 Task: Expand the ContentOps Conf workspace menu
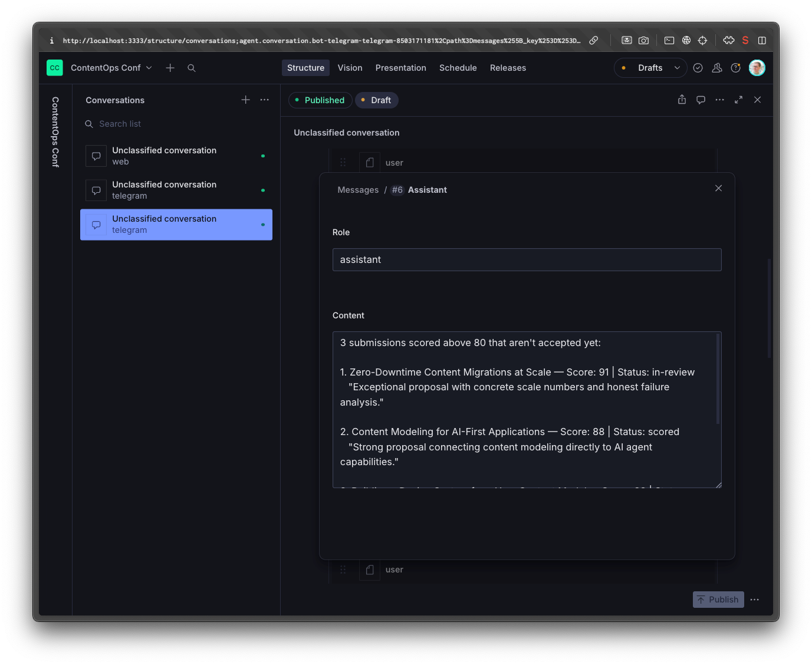[x=111, y=68]
